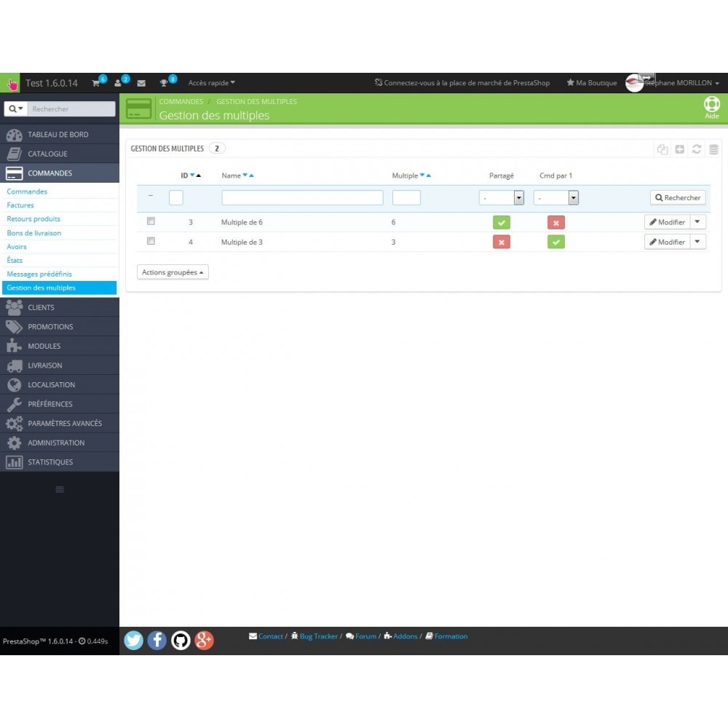
Task: Sort Multiple column ascending arrow
Action: click(429, 175)
